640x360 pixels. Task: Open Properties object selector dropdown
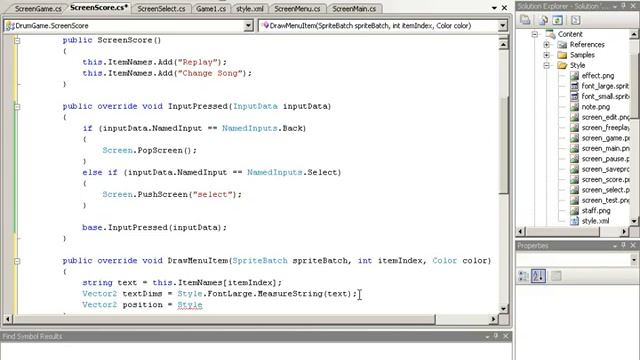pos(633,260)
